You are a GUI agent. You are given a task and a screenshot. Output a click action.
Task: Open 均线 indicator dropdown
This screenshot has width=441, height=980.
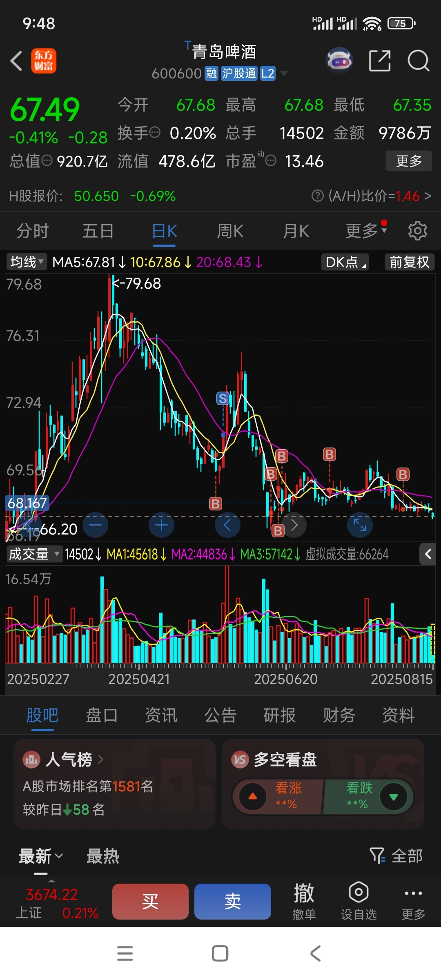click(27, 262)
